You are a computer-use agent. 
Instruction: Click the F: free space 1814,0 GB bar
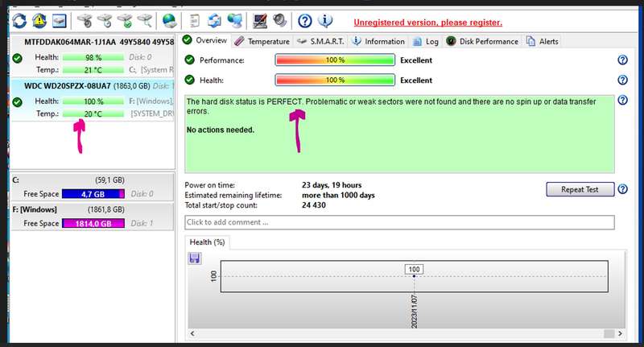(x=93, y=223)
